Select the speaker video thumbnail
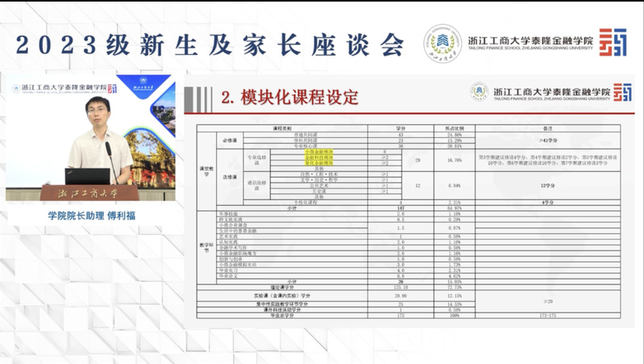The width and height of the screenshot is (644, 364). click(x=90, y=138)
